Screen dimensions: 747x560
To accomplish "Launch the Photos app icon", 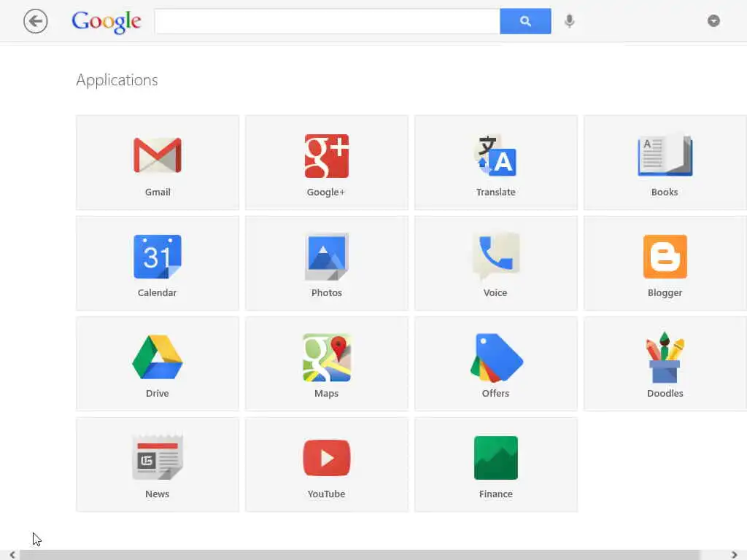I will [327, 257].
